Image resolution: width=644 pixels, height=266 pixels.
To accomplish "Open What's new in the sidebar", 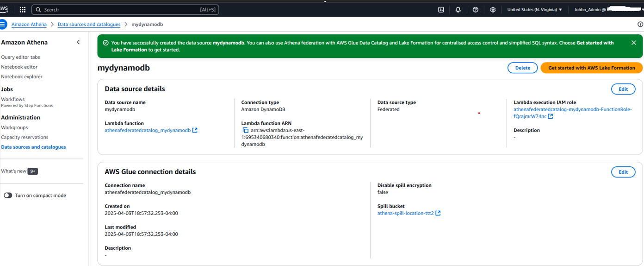I will (14, 171).
